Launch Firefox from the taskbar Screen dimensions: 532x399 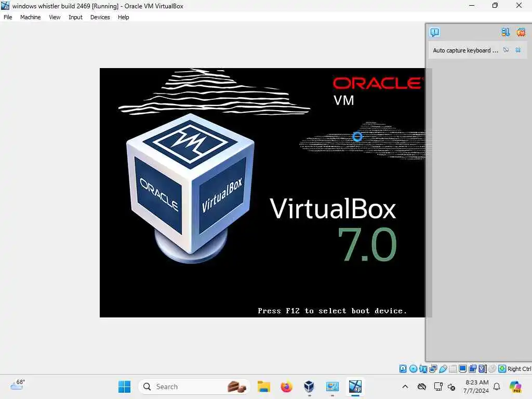point(286,387)
